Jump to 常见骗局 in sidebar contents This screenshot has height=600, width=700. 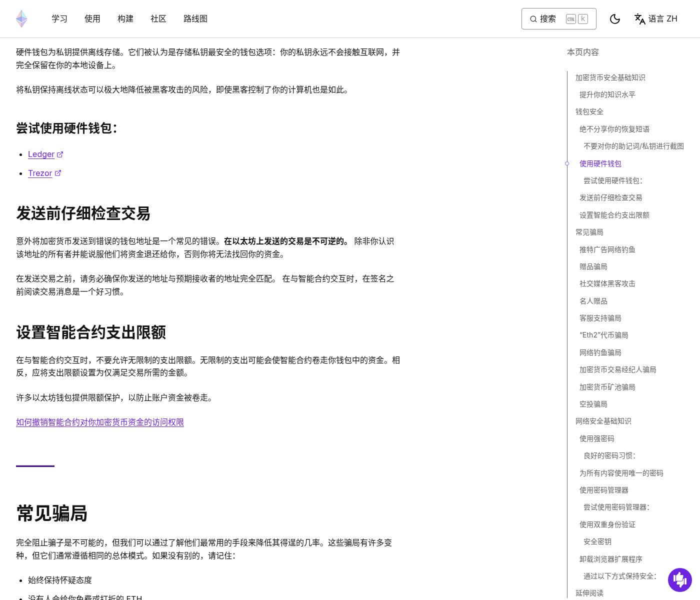589,232
